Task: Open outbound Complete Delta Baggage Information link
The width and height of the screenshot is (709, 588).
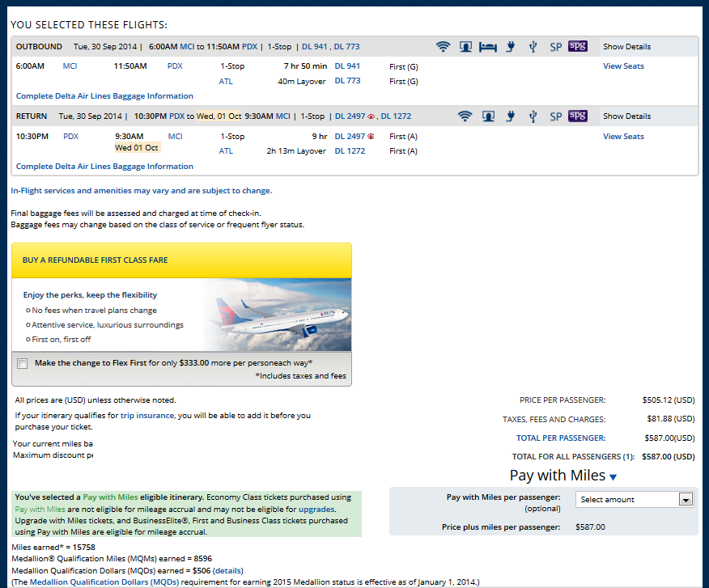Action: 104,96
